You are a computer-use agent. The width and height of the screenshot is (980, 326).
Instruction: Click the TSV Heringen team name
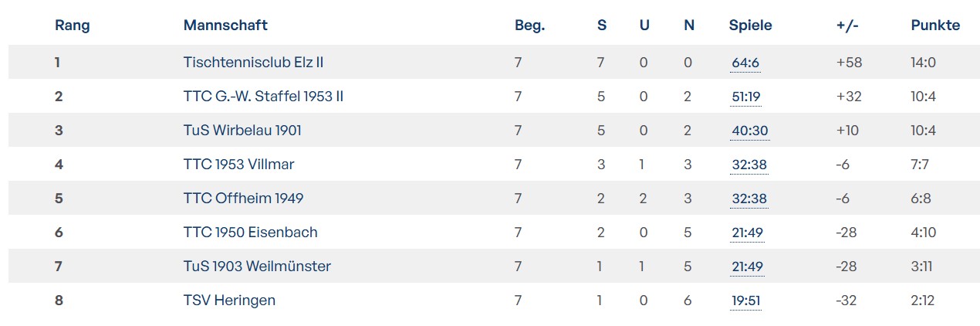click(x=229, y=301)
